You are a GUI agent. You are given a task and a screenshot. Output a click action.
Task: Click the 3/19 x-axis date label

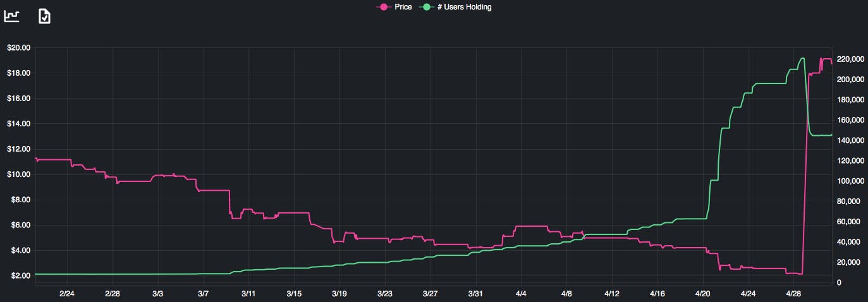click(x=339, y=294)
